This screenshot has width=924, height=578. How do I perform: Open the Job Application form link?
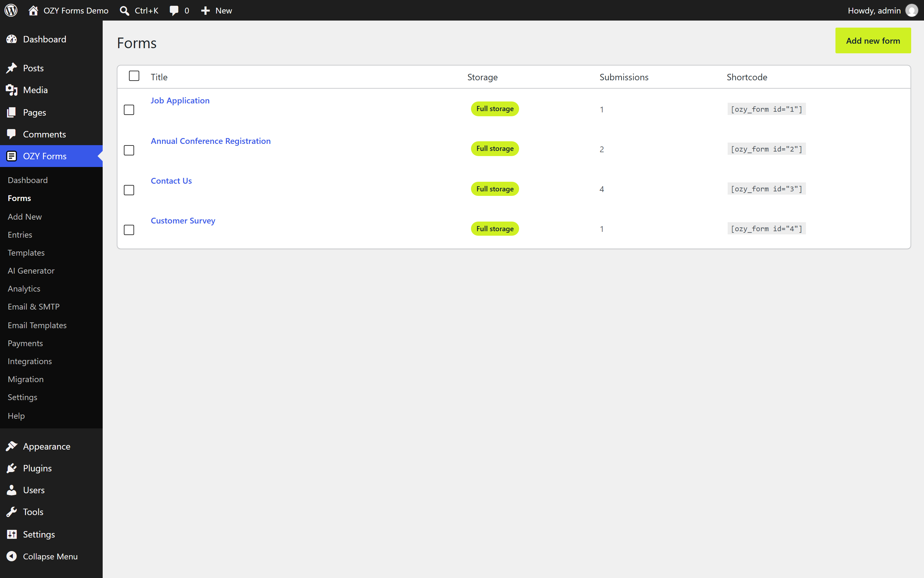[180, 100]
